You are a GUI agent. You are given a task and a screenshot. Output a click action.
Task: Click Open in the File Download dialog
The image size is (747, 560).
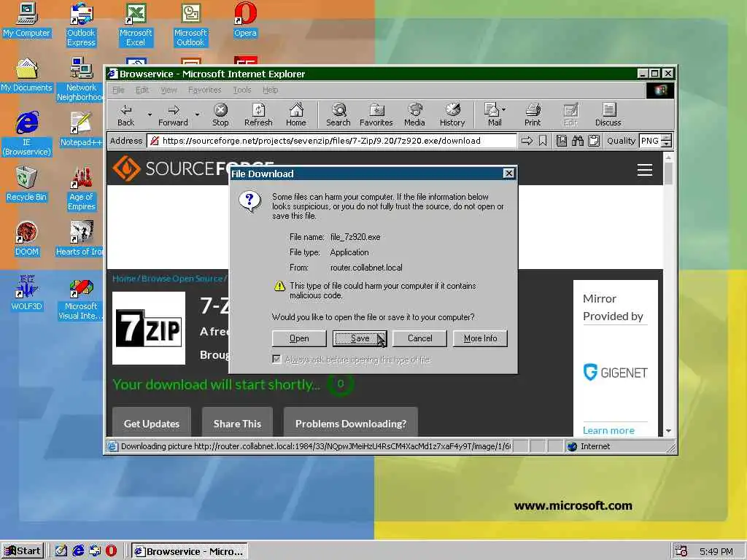tap(299, 338)
